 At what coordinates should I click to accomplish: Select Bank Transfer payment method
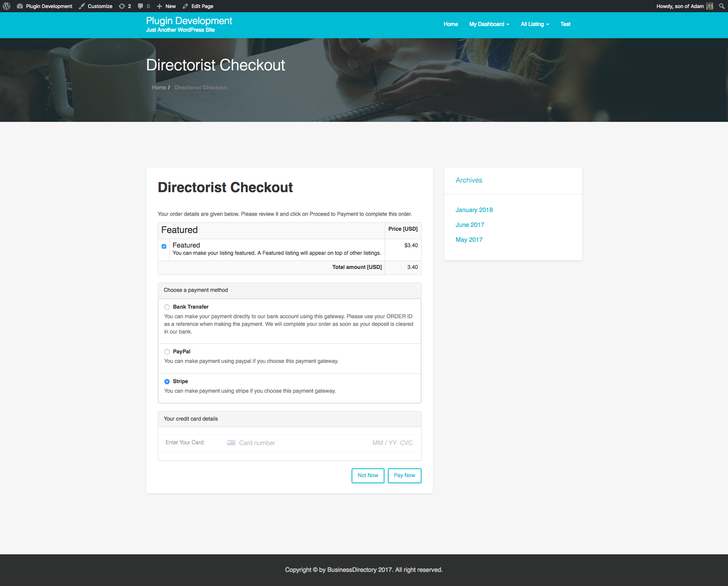click(167, 307)
